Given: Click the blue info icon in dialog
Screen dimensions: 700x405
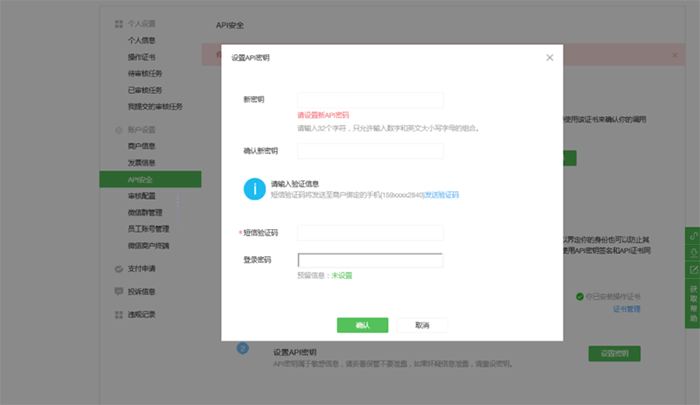Looking at the screenshot, I should (x=256, y=188).
